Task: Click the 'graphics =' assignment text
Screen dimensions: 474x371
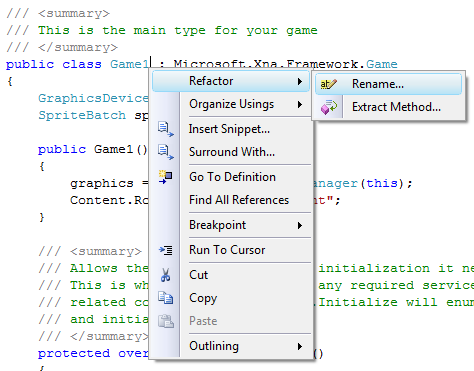Action: tap(109, 184)
